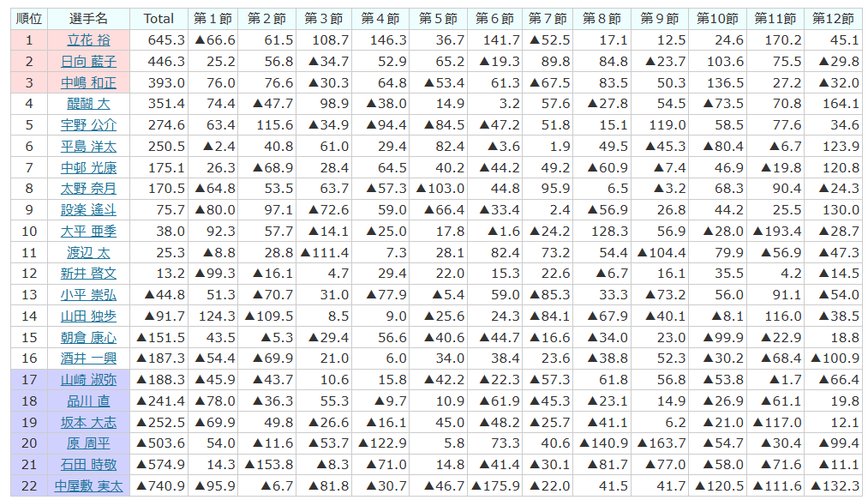This screenshot has width=868, height=500.
Task: Open the 平島 洋太 link
Action: (88, 147)
